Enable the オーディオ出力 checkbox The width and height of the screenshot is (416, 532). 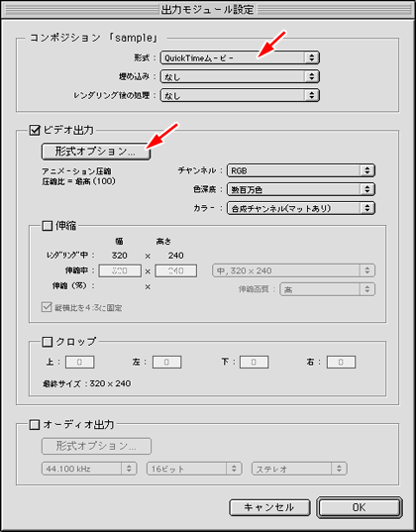tap(35, 425)
